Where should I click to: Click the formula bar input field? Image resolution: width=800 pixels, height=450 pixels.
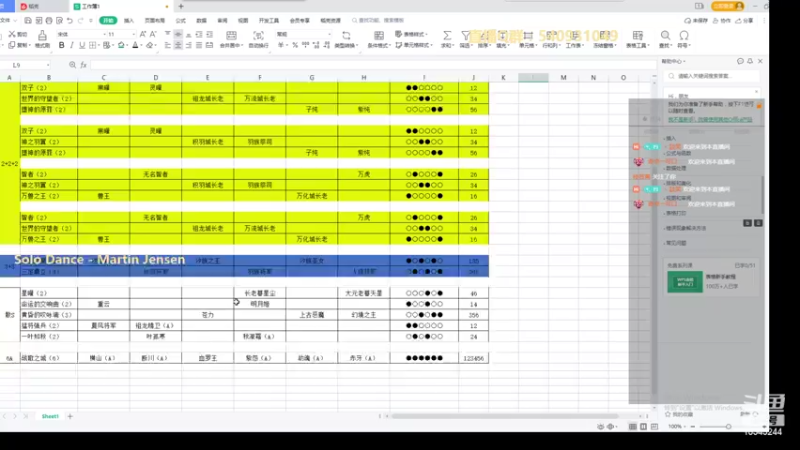point(372,65)
